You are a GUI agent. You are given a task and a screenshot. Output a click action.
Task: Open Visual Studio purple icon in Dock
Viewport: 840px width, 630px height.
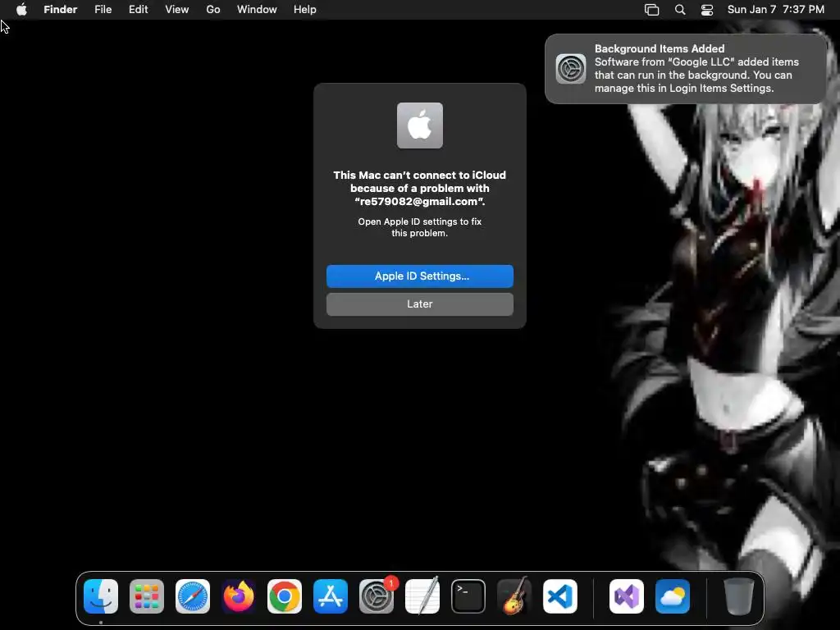coord(626,596)
